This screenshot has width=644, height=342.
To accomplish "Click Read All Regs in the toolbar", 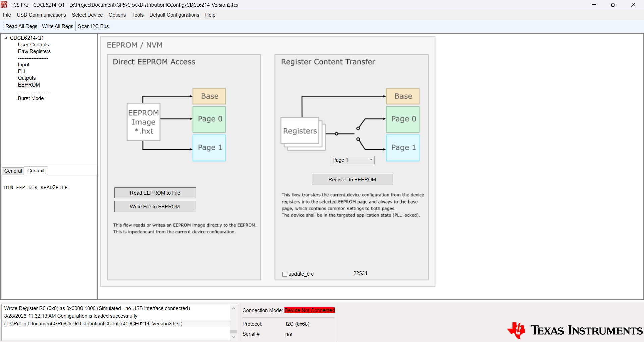I will pos(21,26).
